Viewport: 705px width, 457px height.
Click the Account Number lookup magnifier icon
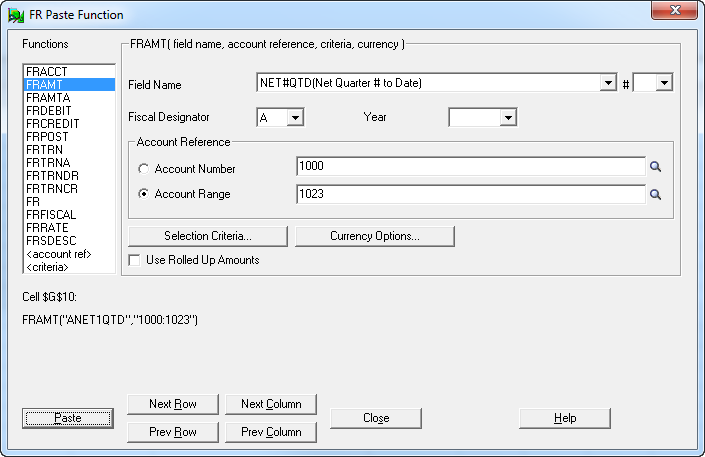tap(656, 168)
